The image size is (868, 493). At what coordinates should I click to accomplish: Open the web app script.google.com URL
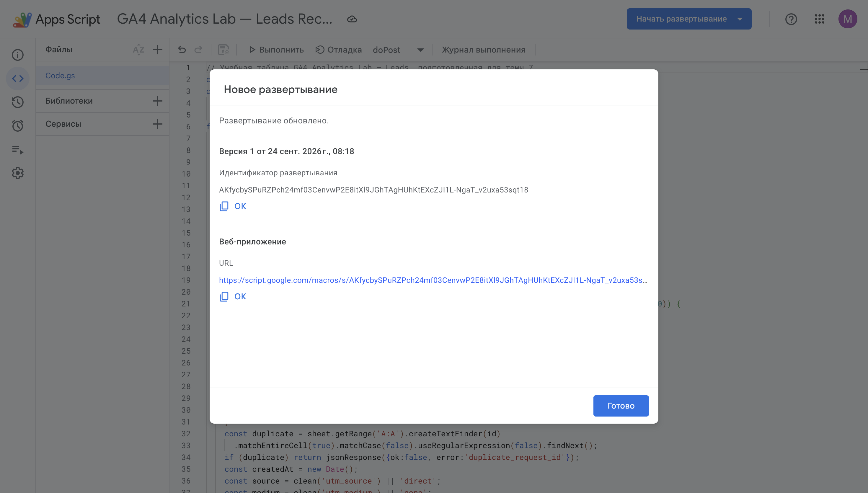coord(433,280)
